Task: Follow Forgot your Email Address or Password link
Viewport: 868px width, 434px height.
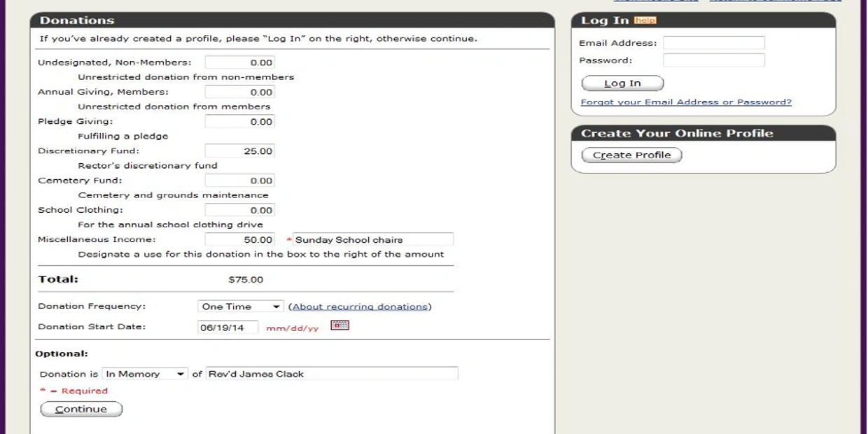Action: [686, 102]
